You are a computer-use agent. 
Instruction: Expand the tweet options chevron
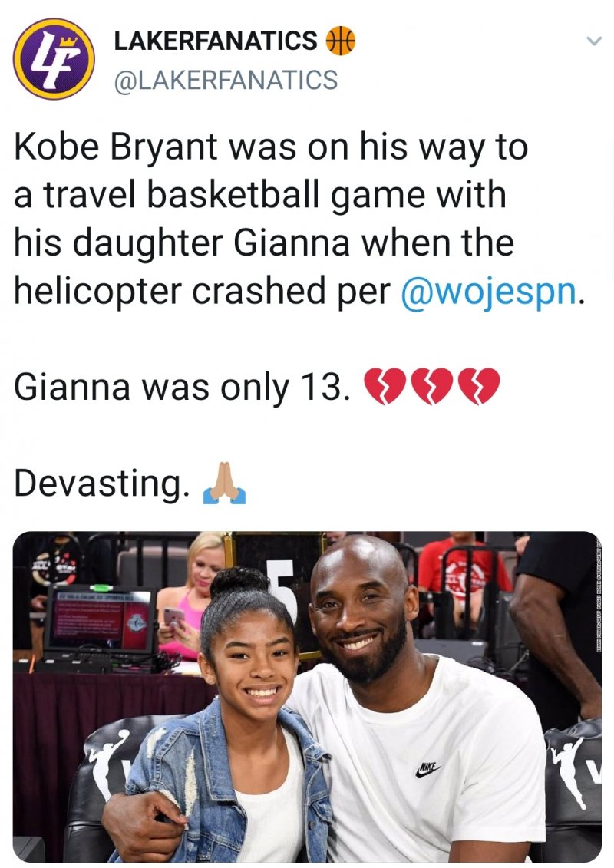[x=593, y=41]
